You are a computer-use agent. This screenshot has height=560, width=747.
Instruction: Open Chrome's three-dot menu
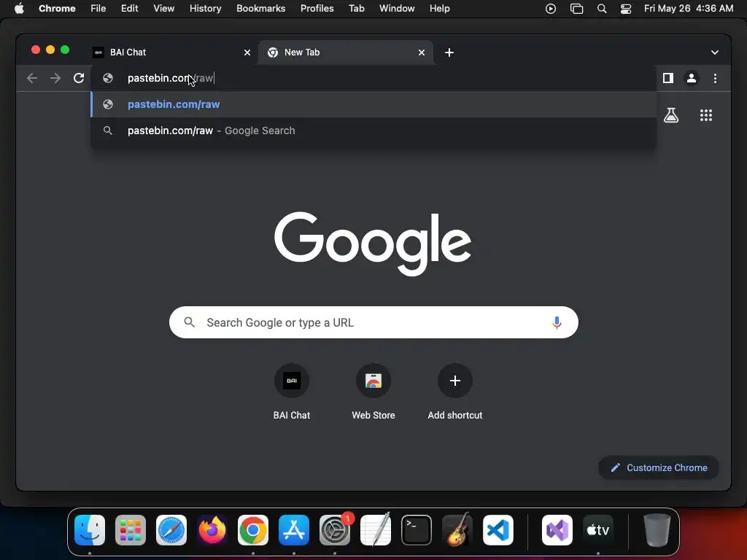715,78
